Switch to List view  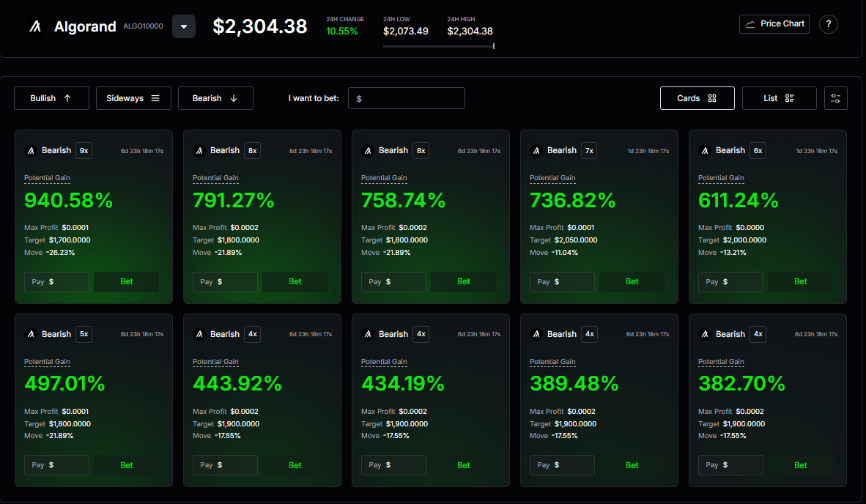(780, 98)
